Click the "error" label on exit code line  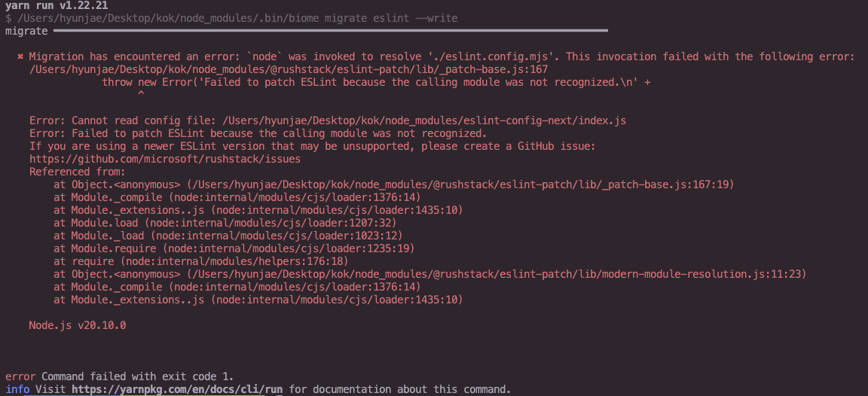[20, 376]
